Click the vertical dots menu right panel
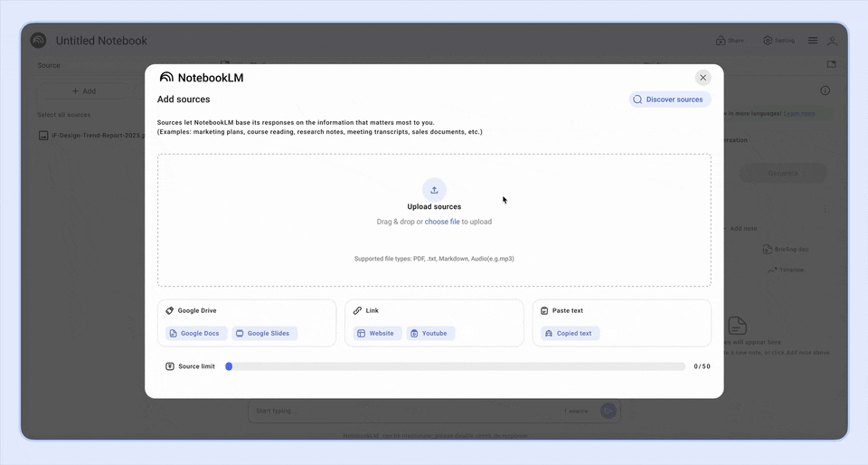The height and width of the screenshot is (465, 868). [825, 209]
